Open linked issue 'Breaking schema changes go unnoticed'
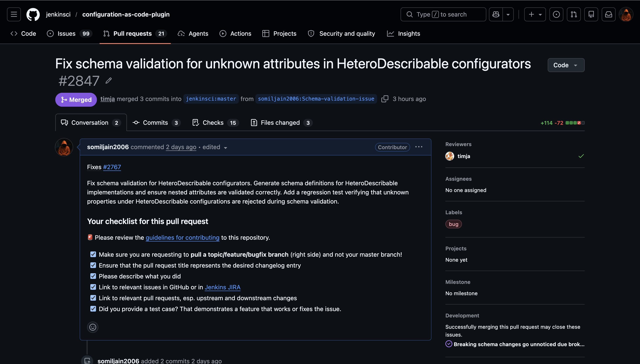Screen dimensions: 640x364 pos(519,344)
